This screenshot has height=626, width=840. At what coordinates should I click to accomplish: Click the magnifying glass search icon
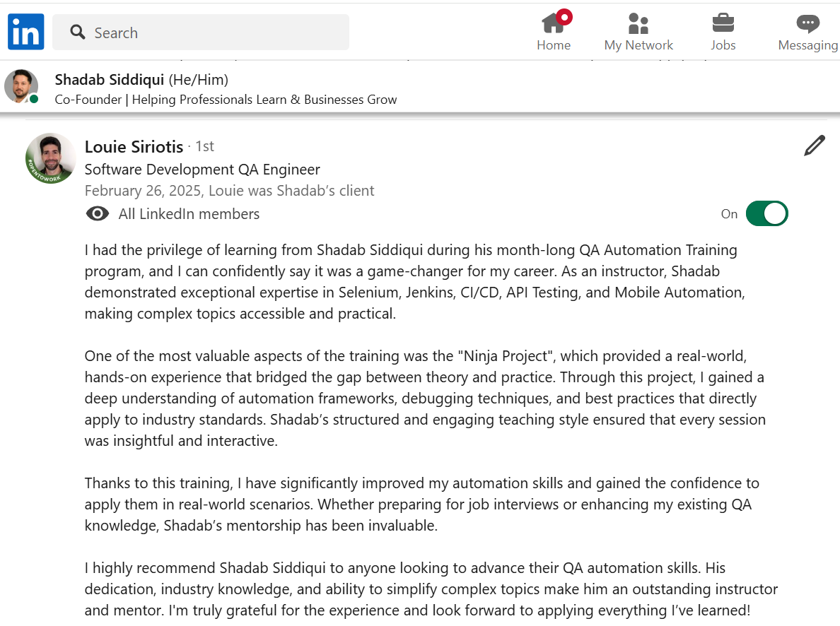pyautogui.click(x=78, y=33)
